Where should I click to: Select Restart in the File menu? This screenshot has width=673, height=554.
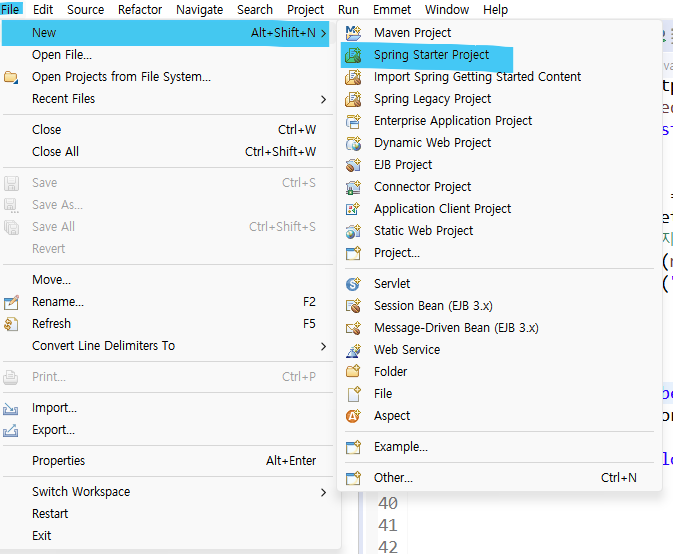(x=50, y=514)
